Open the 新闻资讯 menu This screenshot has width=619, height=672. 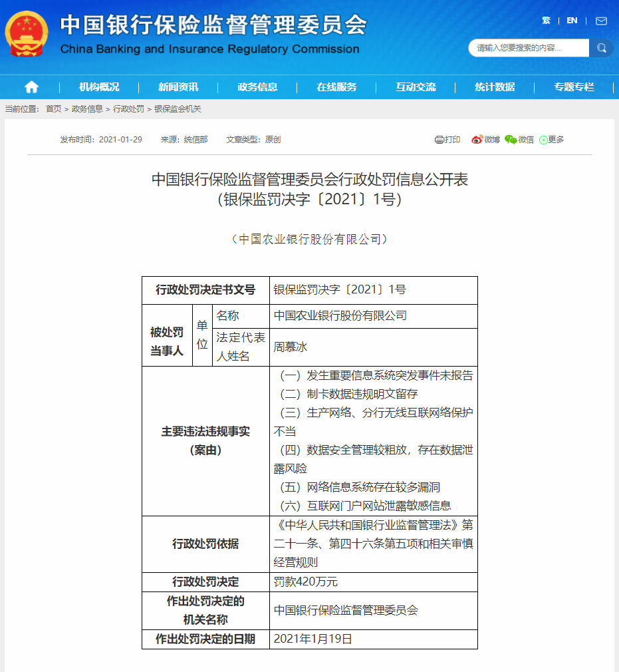[x=178, y=87]
